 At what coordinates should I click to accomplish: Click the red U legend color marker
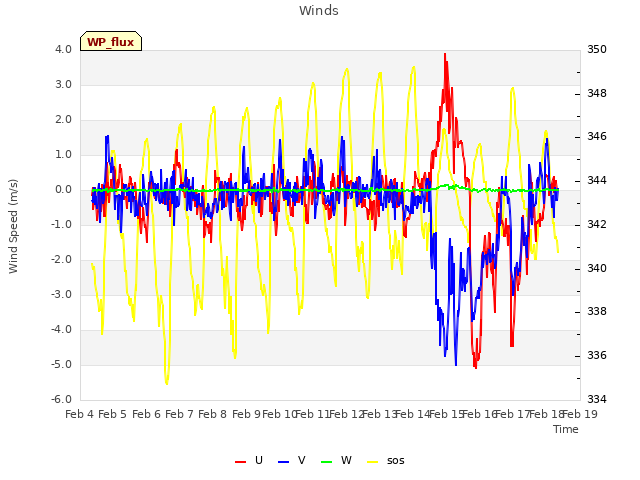tap(240, 462)
